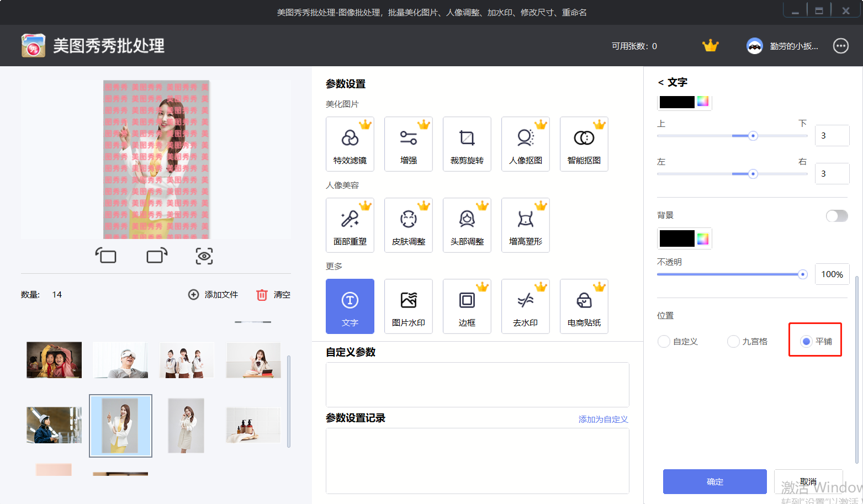Open the text color picker swatch
The image size is (863, 504).
(x=677, y=102)
